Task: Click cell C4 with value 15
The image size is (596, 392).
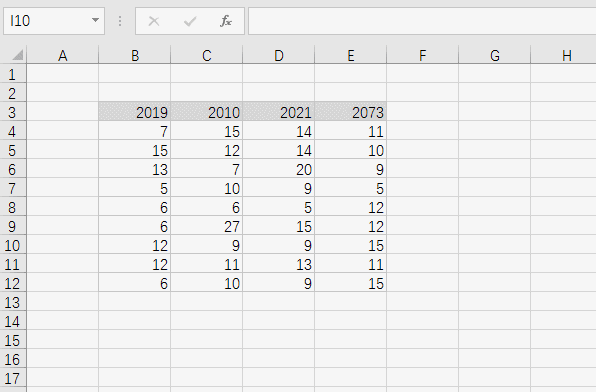Action: click(x=206, y=131)
